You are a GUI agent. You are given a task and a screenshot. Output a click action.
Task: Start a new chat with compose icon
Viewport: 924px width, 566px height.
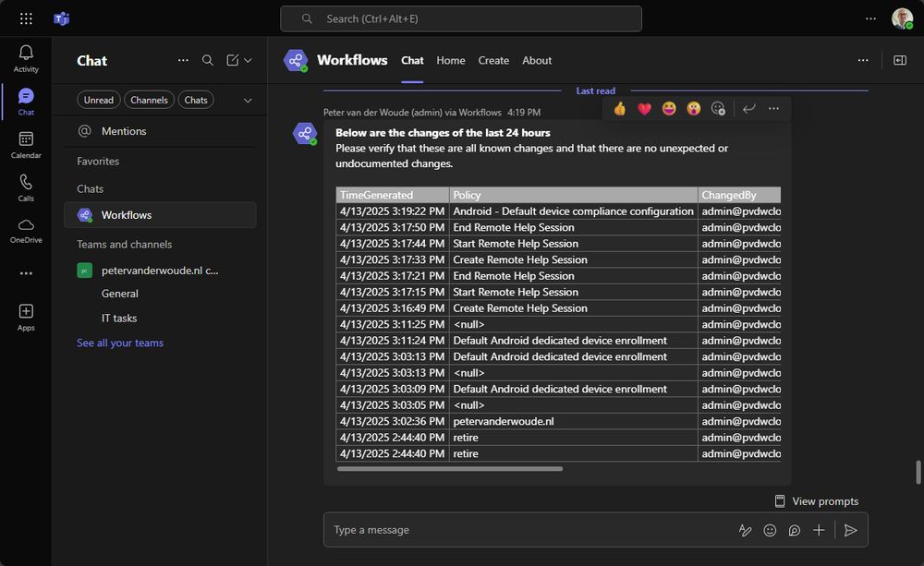pos(233,60)
